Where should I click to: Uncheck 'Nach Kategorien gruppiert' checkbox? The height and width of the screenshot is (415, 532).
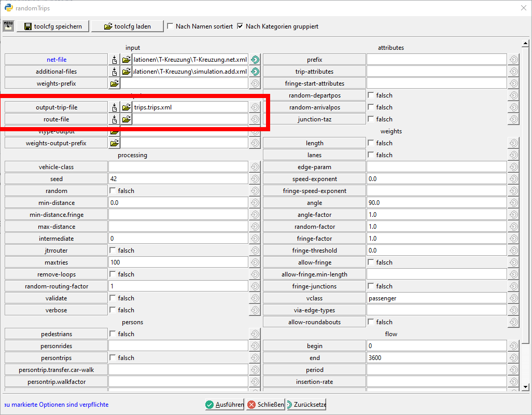(240, 26)
